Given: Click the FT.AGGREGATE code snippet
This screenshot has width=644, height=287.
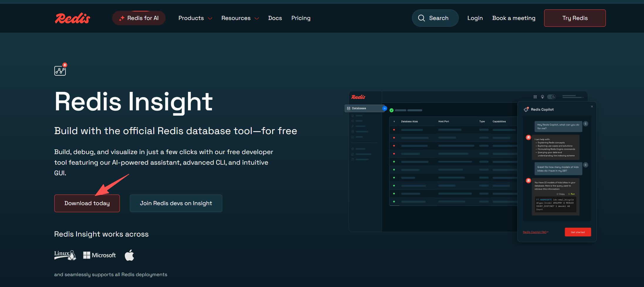Looking at the screenshot, I should click(555, 205).
